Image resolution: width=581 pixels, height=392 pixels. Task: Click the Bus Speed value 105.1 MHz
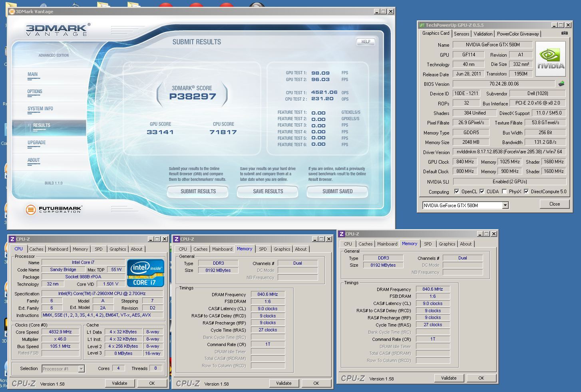pyautogui.click(x=60, y=346)
